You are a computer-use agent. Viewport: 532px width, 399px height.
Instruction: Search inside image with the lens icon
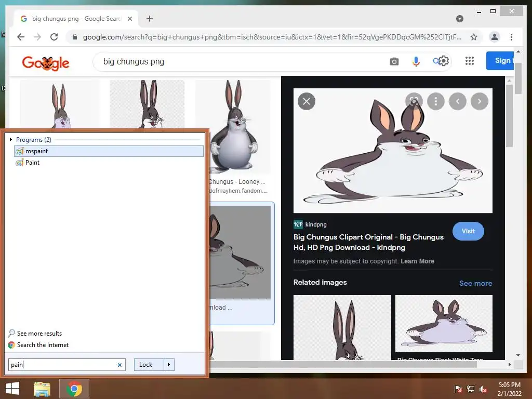coord(414,101)
